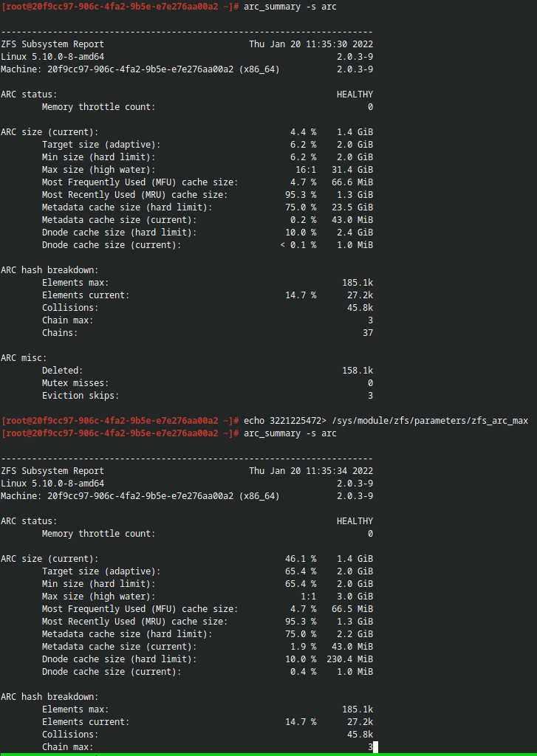
Task: Click the second HEALTHY ARC status value
Action: pyautogui.click(x=355, y=521)
